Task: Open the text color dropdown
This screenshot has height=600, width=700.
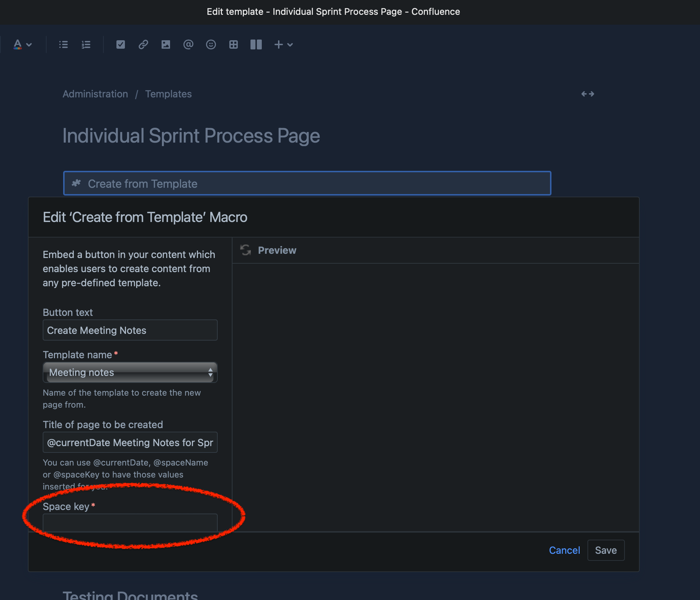Action: (23, 44)
